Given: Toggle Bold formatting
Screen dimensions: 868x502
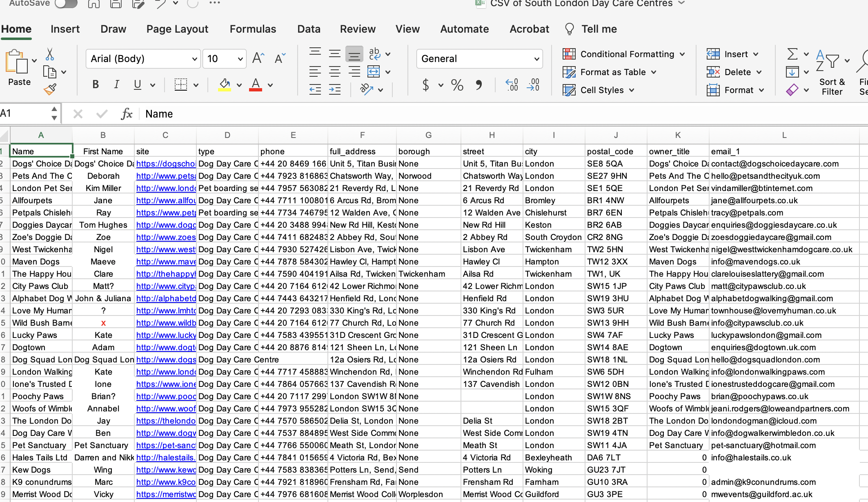Looking at the screenshot, I should (x=96, y=84).
